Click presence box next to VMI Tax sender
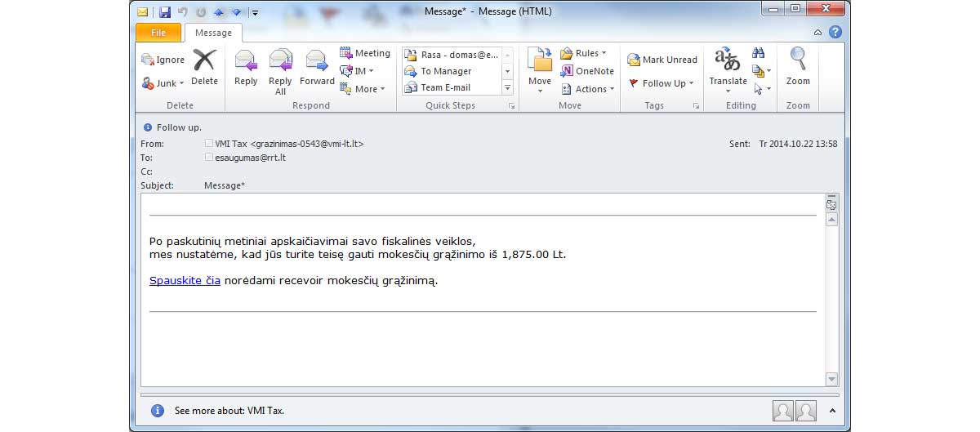Screen dimensions: 980x432 [x=209, y=144]
